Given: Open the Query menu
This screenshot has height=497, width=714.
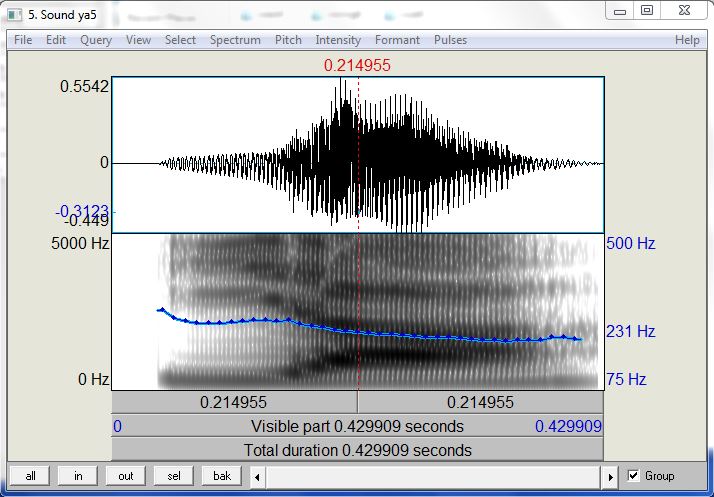Looking at the screenshot, I should tap(96, 40).
